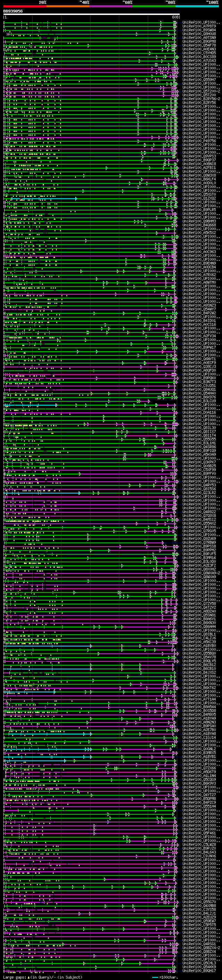Click the orange ~40% identity legend bar

pos(68,7)
